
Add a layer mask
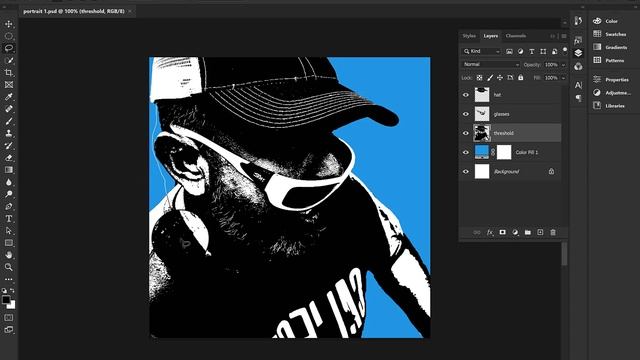502,232
